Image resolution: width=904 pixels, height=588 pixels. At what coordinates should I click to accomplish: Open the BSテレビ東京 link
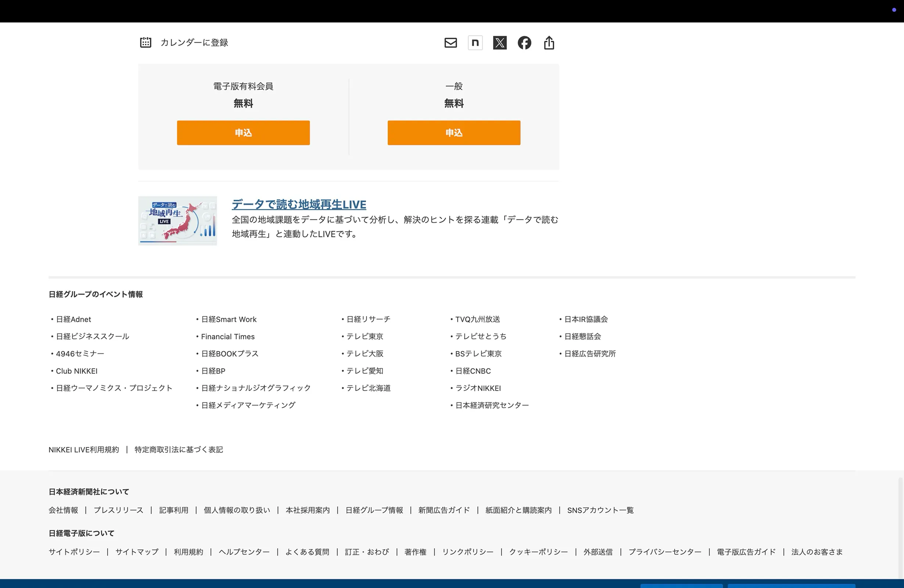click(478, 354)
